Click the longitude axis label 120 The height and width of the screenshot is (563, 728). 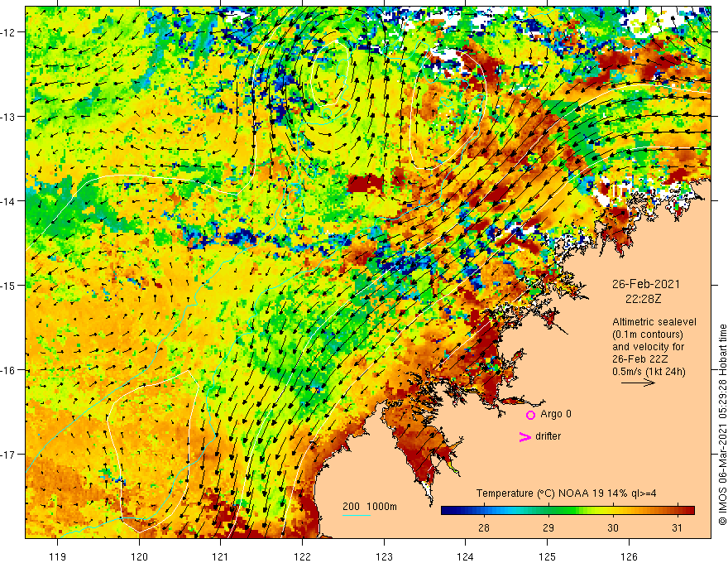(x=139, y=556)
